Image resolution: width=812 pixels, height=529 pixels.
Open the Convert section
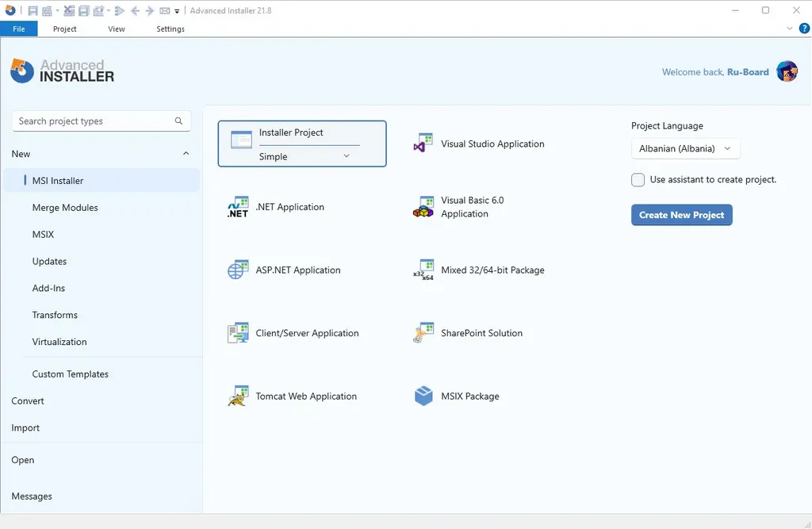pos(28,401)
